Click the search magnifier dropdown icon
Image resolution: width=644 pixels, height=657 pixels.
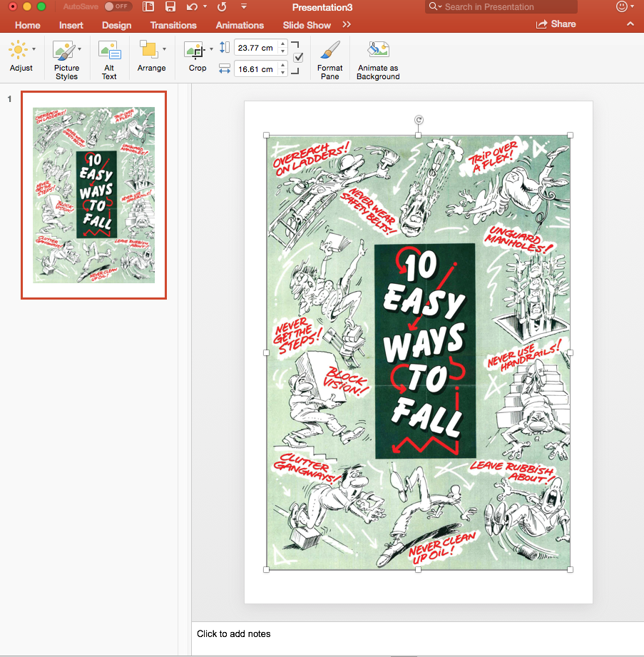(435, 6)
